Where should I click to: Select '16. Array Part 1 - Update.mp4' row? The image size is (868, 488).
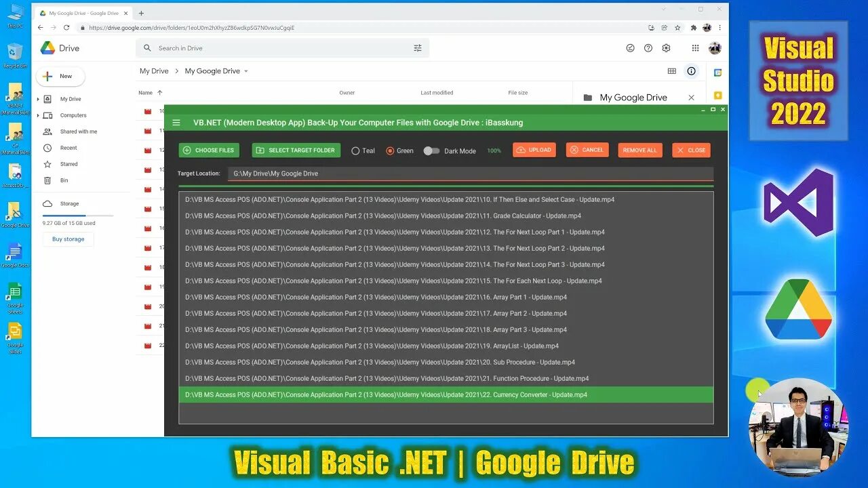[446, 298]
